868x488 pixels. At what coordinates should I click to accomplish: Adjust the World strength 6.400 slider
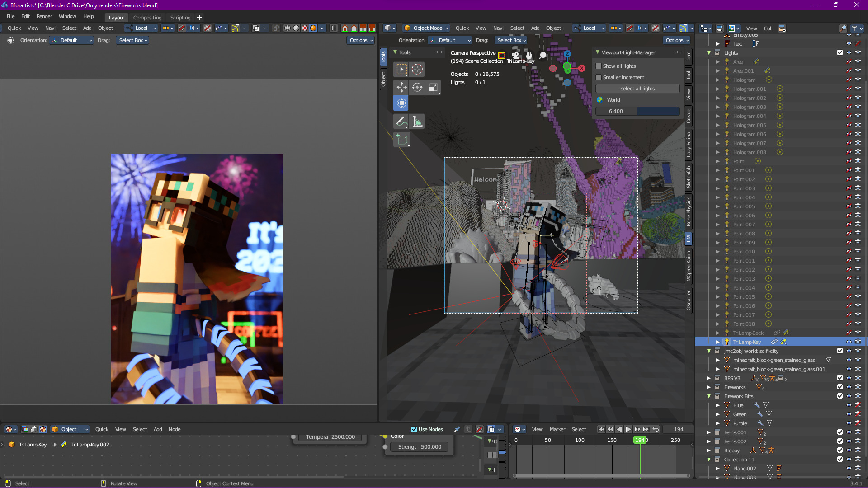[x=637, y=111]
